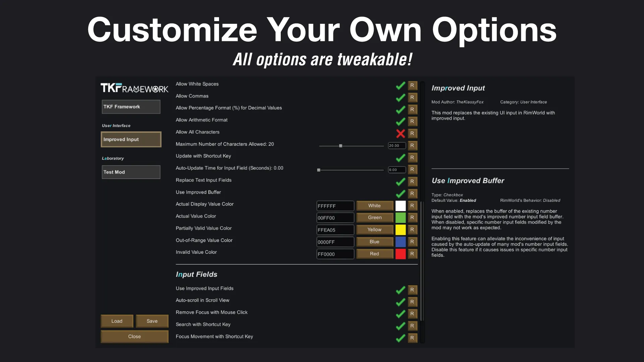Switch to the Test Mod settings

(x=131, y=172)
